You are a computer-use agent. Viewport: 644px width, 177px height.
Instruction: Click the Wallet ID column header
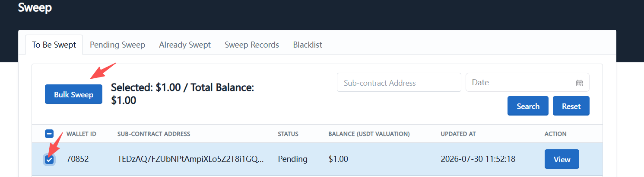(x=81, y=134)
